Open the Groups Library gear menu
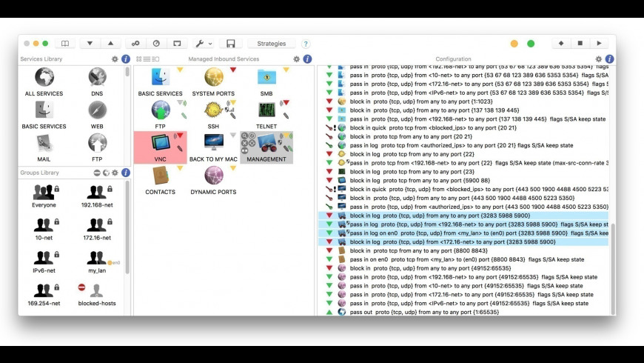The height and width of the screenshot is (363, 644). click(115, 173)
